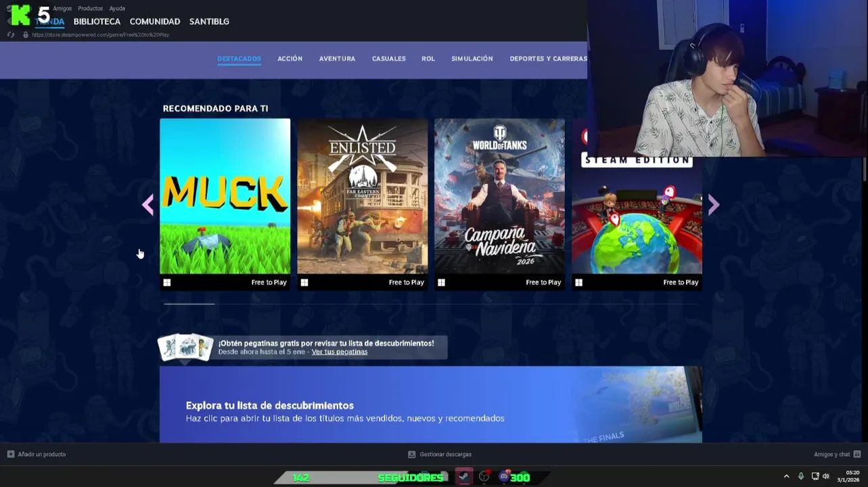Open the stickers card icon in the banner
The height and width of the screenshot is (487, 868).
point(185,347)
